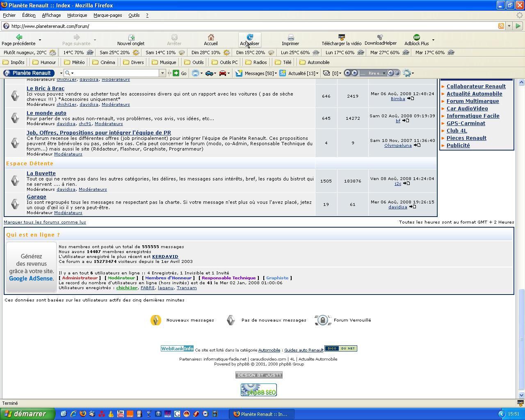Click Marquer tous les forums comme lus
The height and width of the screenshot is (420, 525).
[x=45, y=222]
